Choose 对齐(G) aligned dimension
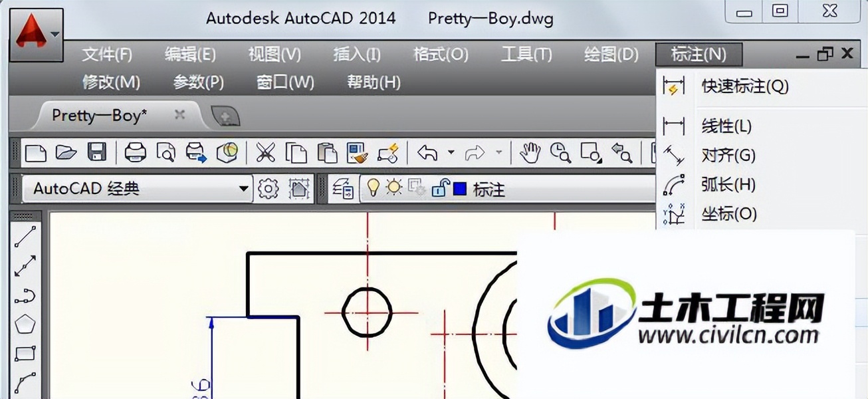Viewport: 868px width, 399px height. tap(762, 156)
